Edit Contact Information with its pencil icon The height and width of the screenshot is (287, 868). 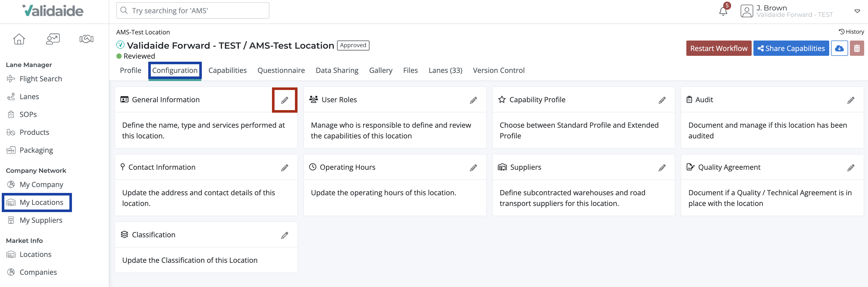285,168
